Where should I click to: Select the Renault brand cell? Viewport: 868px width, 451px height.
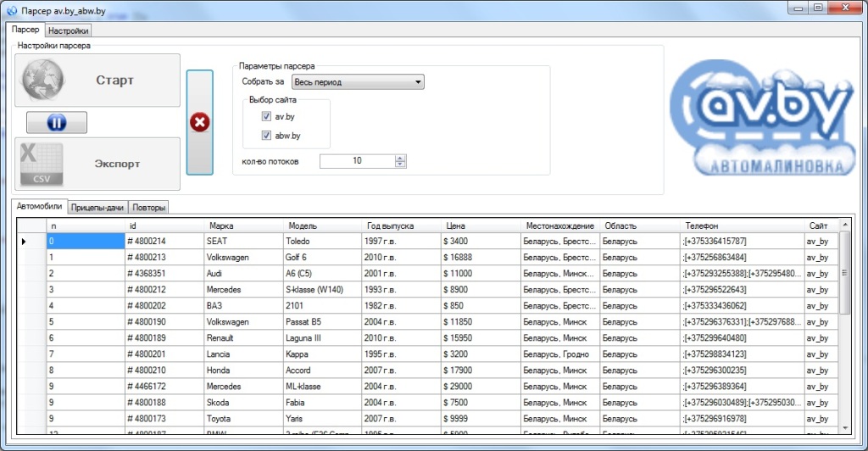(x=243, y=337)
